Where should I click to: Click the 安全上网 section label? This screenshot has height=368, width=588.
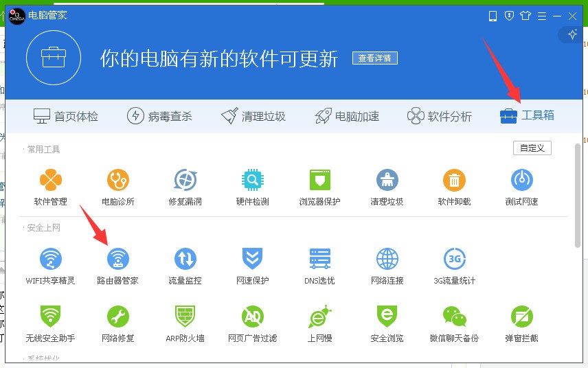pyautogui.click(x=43, y=228)
